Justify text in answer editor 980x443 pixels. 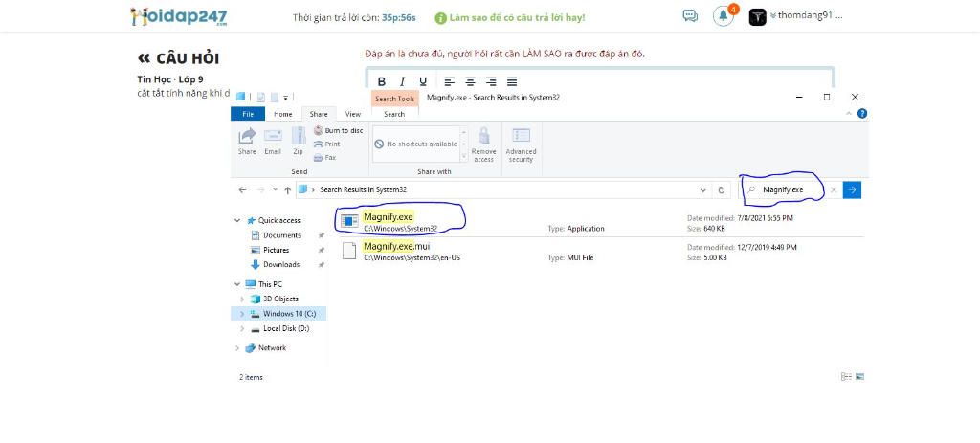512,81
